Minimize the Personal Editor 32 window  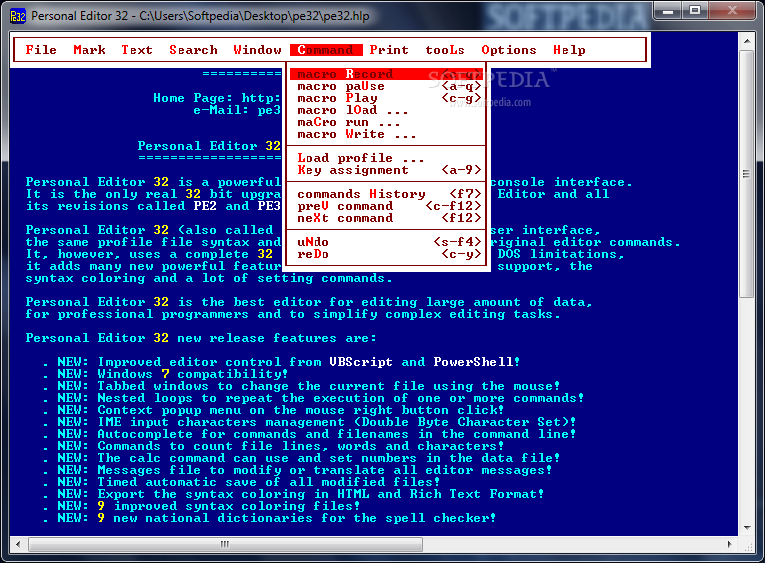pyautogui.click(x=668, y=11)
